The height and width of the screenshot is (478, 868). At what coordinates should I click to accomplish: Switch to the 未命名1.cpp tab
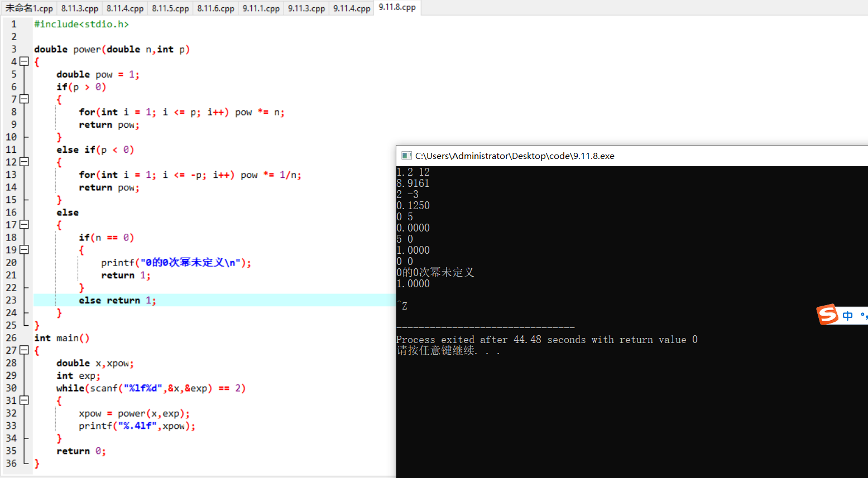click(28, 8)
